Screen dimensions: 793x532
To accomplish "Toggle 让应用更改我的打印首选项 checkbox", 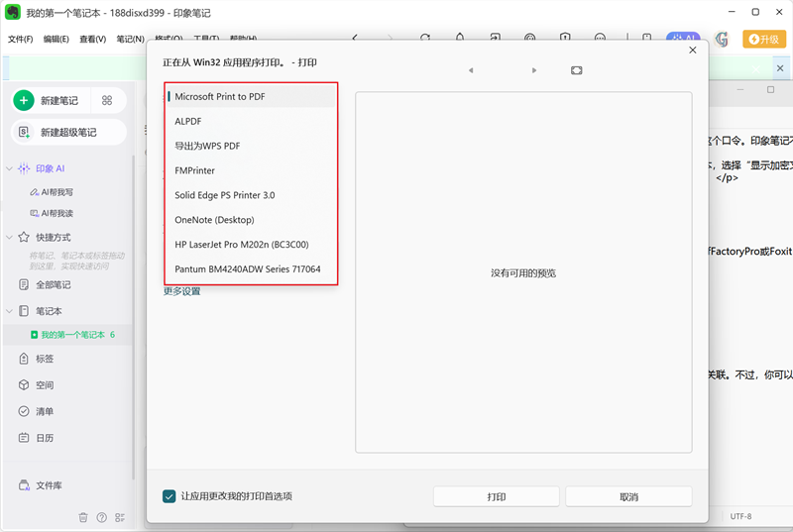I will (x=169, y=496).
